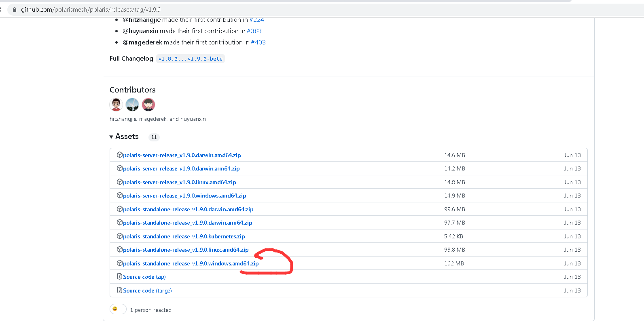644x324 pixels.
Task: Click the smiley reaction button
Action: point(118,309)
